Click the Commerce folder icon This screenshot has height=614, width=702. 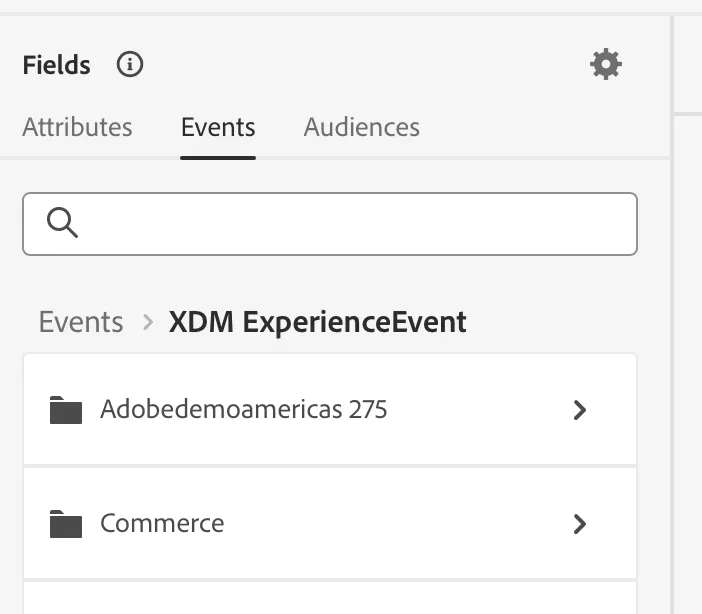coord(66,524)
